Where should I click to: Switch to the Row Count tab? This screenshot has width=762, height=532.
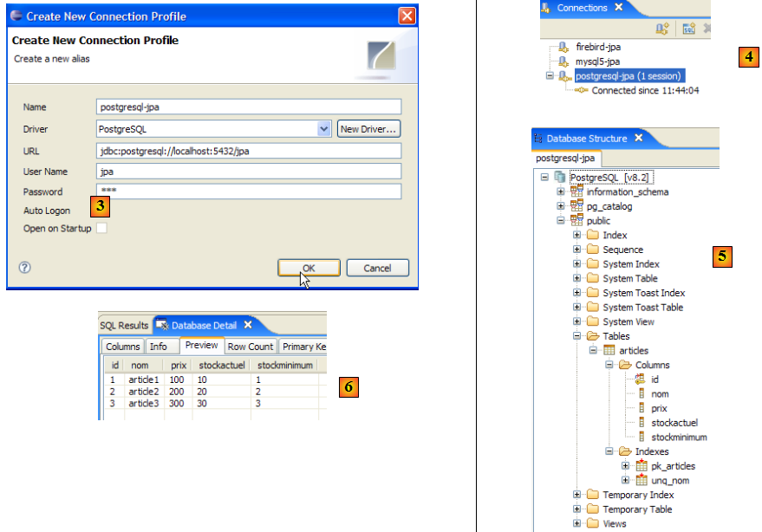pyautogui.click(x=250, y=347)
